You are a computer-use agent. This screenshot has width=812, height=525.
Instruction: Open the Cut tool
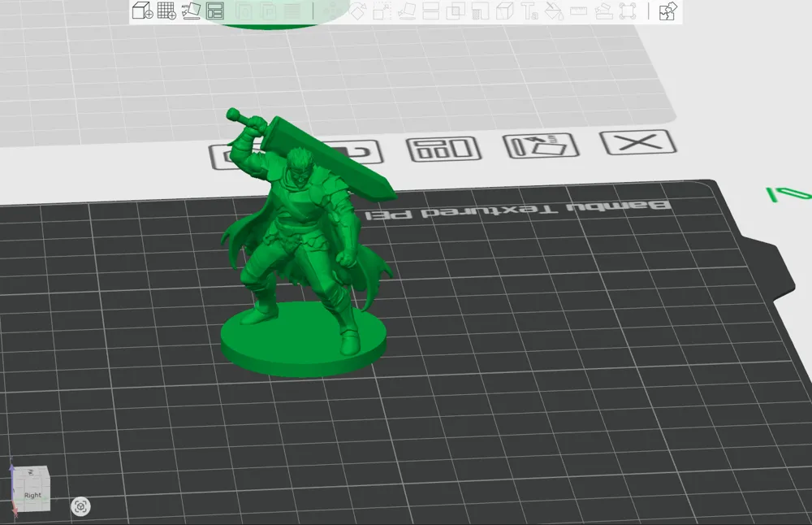pos(431,11)
